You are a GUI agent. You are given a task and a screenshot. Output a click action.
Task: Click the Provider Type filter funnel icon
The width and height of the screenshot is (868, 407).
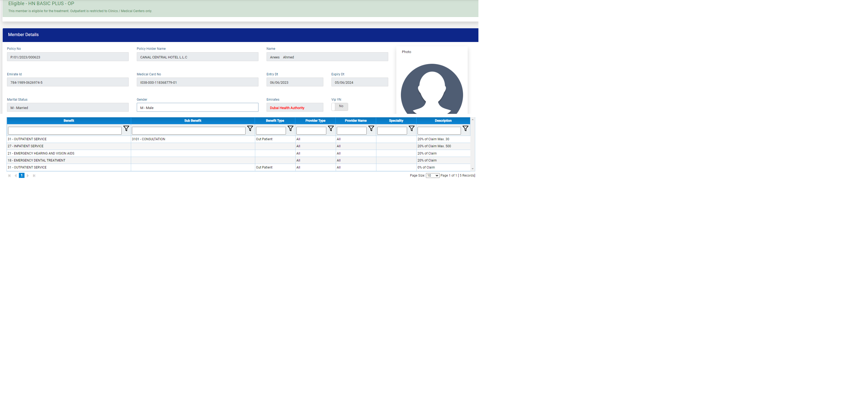[331, 128]
